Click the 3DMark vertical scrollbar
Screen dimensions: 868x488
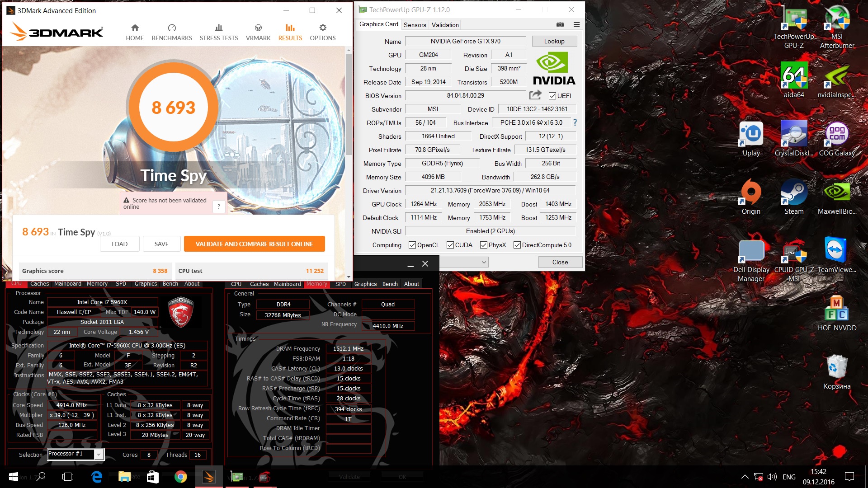tap(349, 105)
